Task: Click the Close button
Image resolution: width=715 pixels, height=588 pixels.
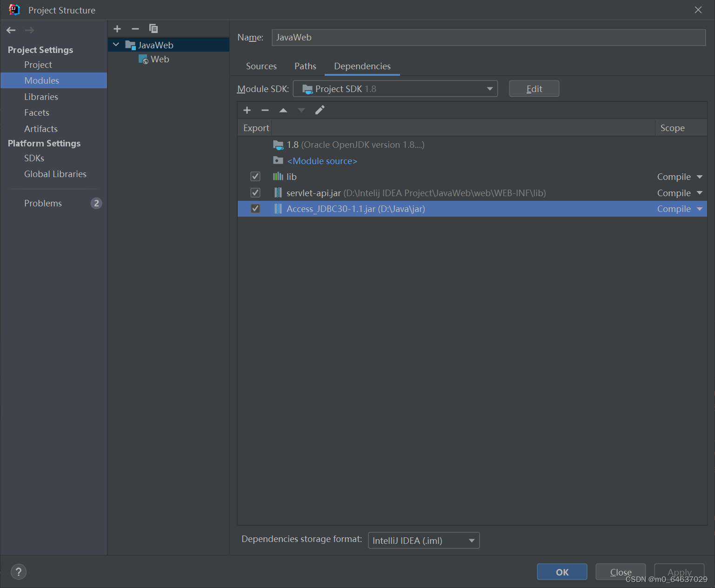Action: (x=621, y=572)
